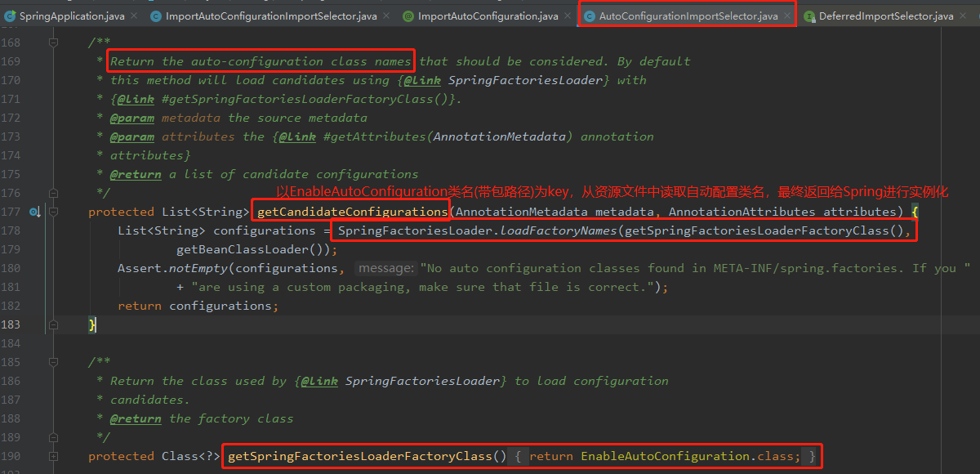Image resolution: width=980 pixels, height=474 pixels.
Task: Click the overridden-method gutter icon at line 177
Action: tap(35, 212)
